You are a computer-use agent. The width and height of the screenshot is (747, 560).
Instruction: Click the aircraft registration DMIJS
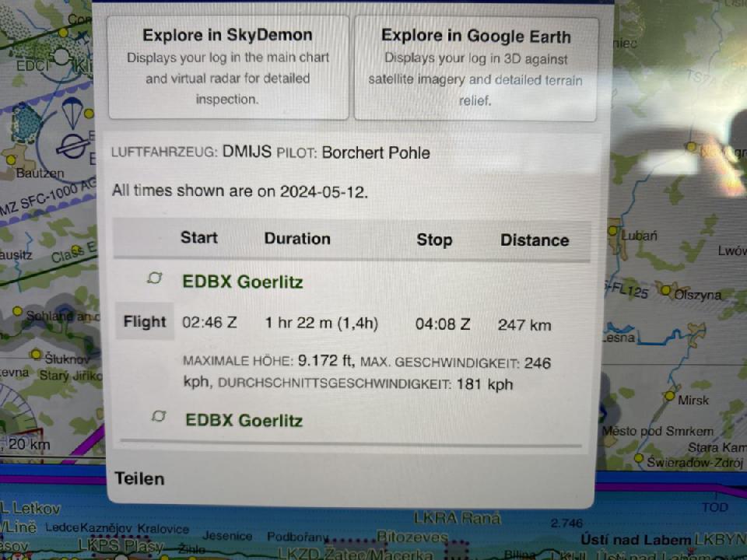tap(247, 152)
